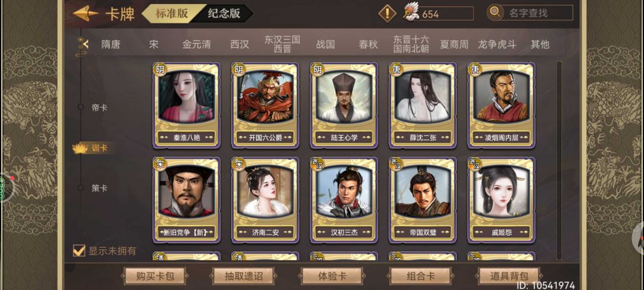Image resolution: width=644 pixels, height=290 pixels.
Task: Open the 秦淮八艳 card thumbnail
Action: coord(187,106)
